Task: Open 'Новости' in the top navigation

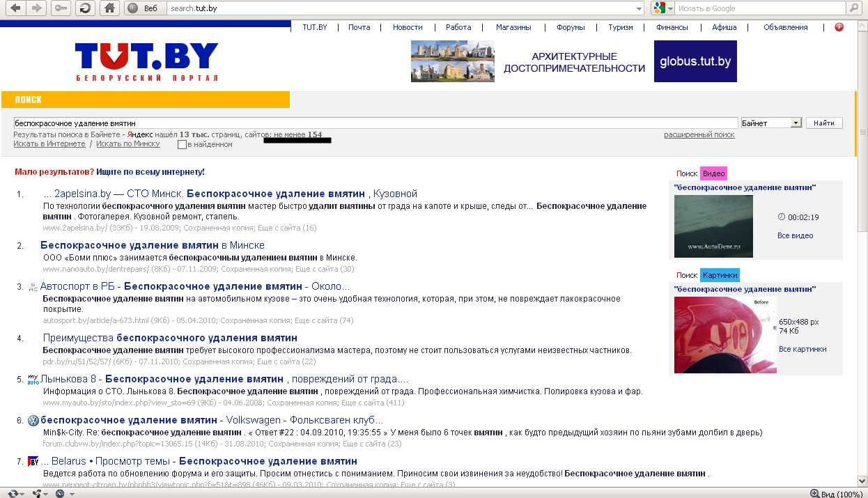Action: 408,27
